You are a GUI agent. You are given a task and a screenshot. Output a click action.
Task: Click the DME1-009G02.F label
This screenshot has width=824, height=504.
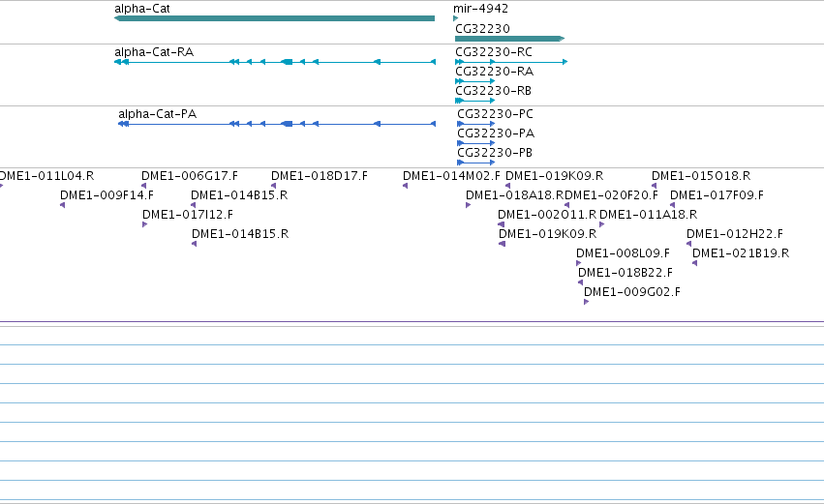632,292
